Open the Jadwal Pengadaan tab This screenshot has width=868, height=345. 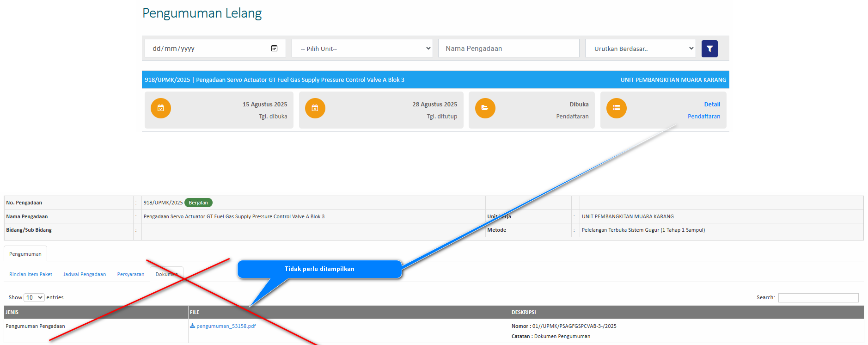85,274
